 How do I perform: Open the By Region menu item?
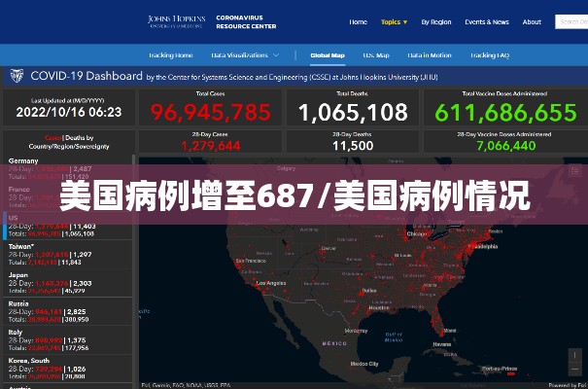[436, 21]
